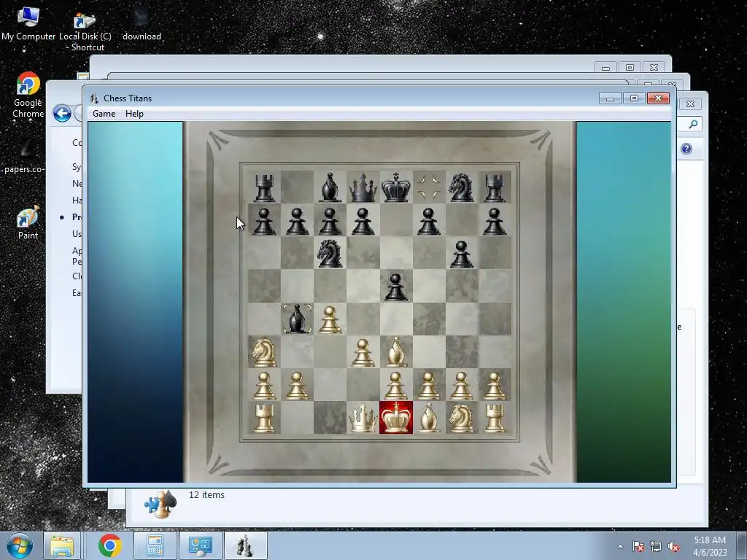This screenshot has width=747, height=560.
Task: Click the black king on e8
Action: click(x=396, y=187)
